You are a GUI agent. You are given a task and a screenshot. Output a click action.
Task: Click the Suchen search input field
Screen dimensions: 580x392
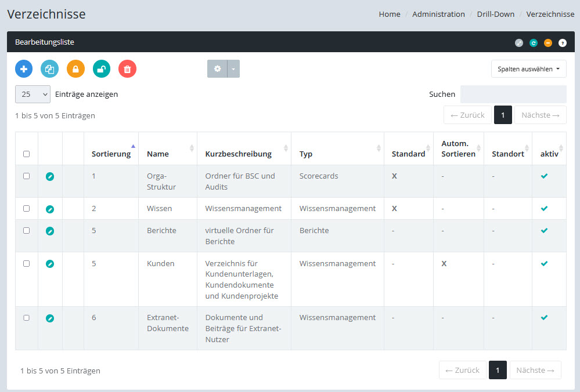click(x=513, y=94)
